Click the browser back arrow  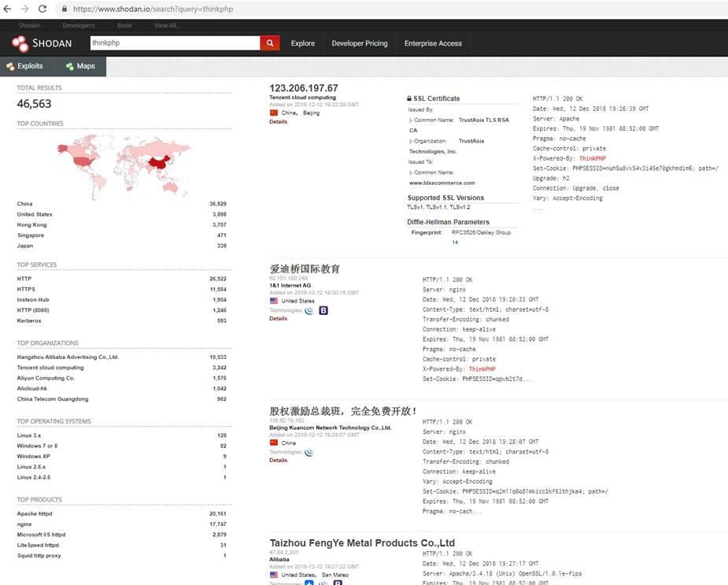tap(7, 9)
